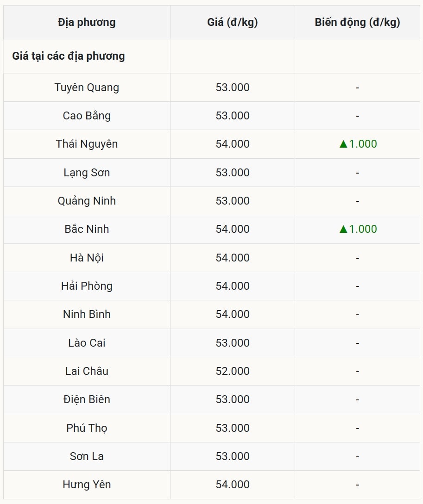Select the 52.000 price for Lai Châu
Viewport: 423px width, 504px height.
pyautogui.click(x=232, y=371)
